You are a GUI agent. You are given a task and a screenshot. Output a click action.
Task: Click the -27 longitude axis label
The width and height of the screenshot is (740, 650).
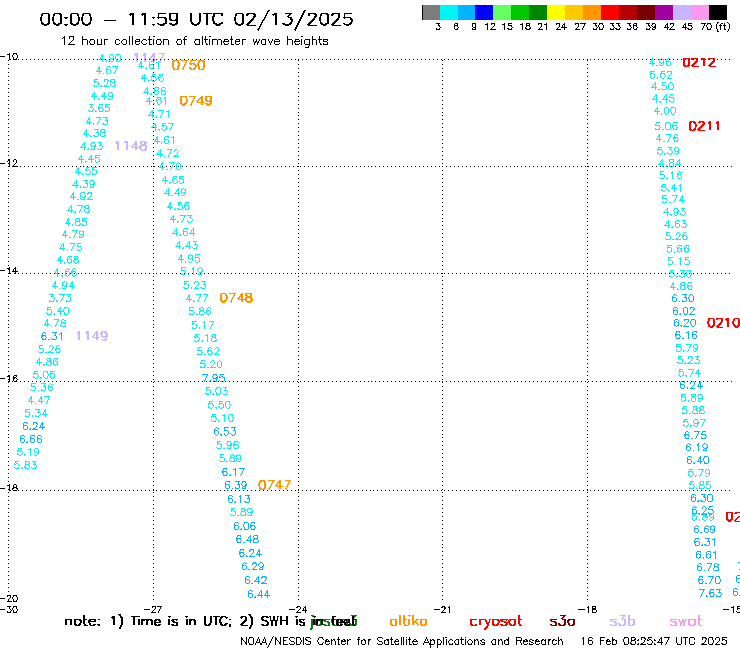pos(153,609)
